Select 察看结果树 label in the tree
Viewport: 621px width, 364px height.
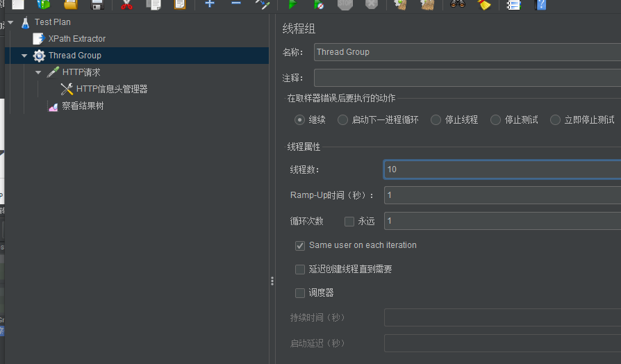tap(83, 106)
